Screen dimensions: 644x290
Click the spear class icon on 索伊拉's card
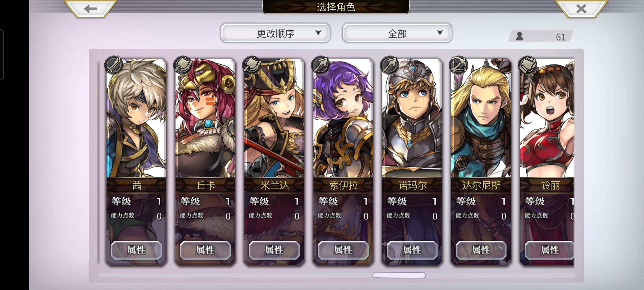321,65
